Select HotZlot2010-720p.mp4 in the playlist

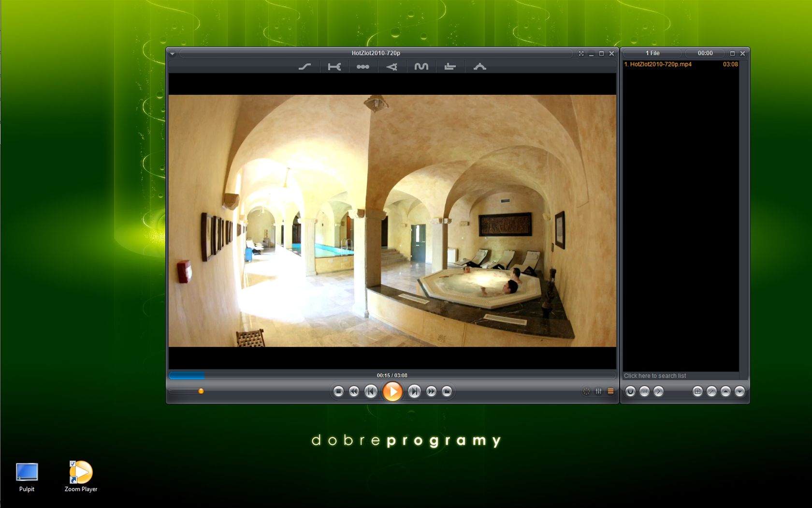681,64
